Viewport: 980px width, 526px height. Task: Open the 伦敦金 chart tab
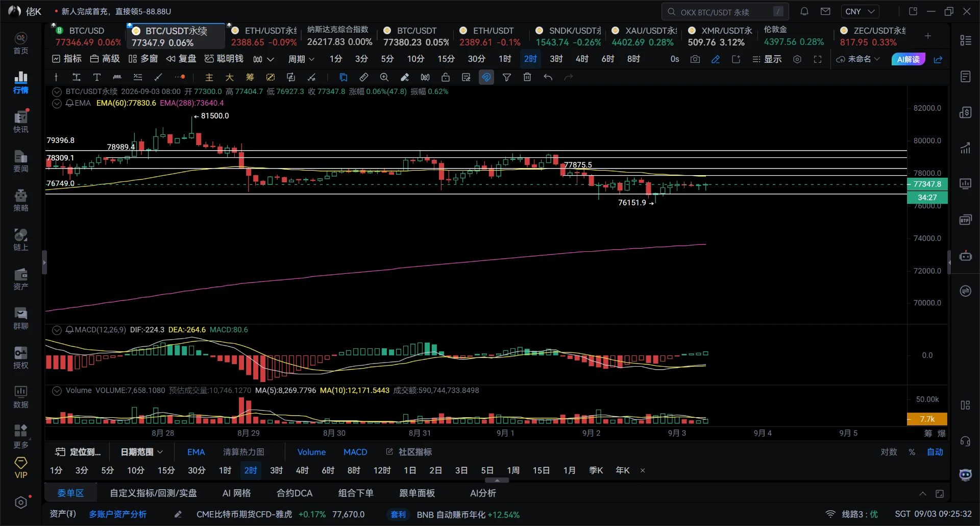pyautogui.click(x=794, y=36)
